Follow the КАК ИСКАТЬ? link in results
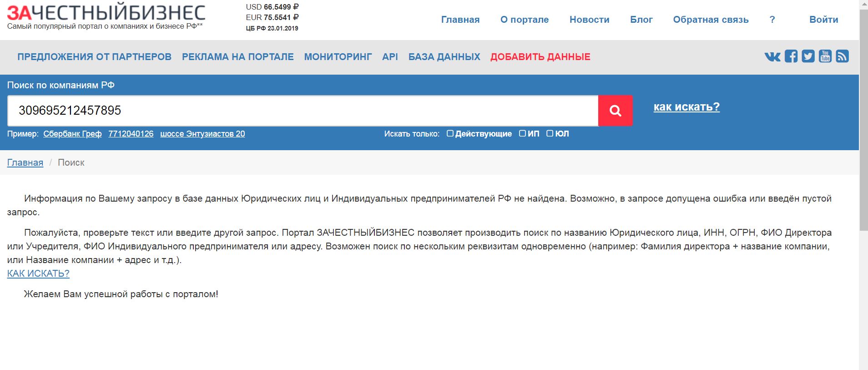This screenshot has width=868, height=370. click(x=38, y=274)
